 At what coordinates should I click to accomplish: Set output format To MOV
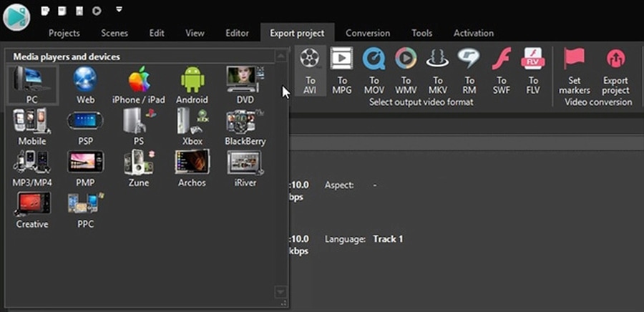374,71
